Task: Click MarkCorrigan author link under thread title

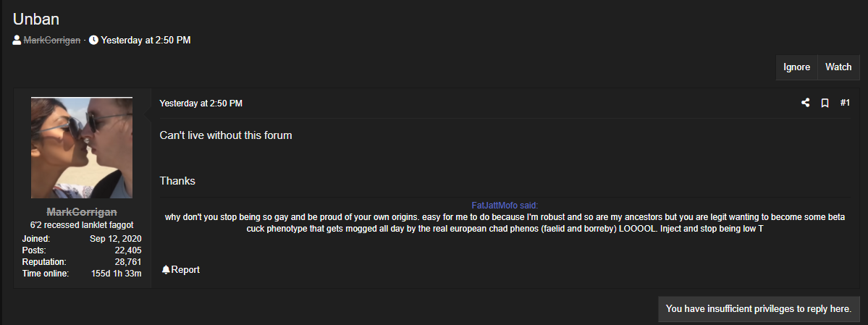Action: [51, 40]
